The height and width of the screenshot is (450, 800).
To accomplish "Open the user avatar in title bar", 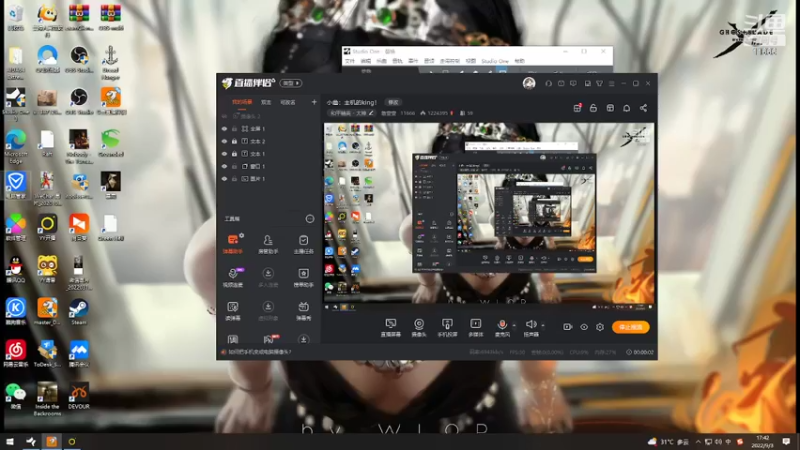I will click(x=529, y=83).
